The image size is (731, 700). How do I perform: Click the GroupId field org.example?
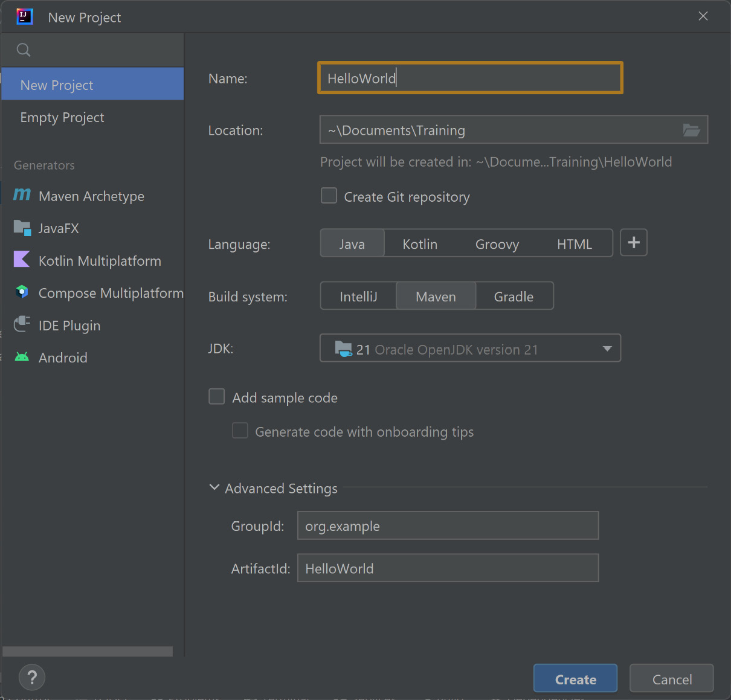(448, 525)
